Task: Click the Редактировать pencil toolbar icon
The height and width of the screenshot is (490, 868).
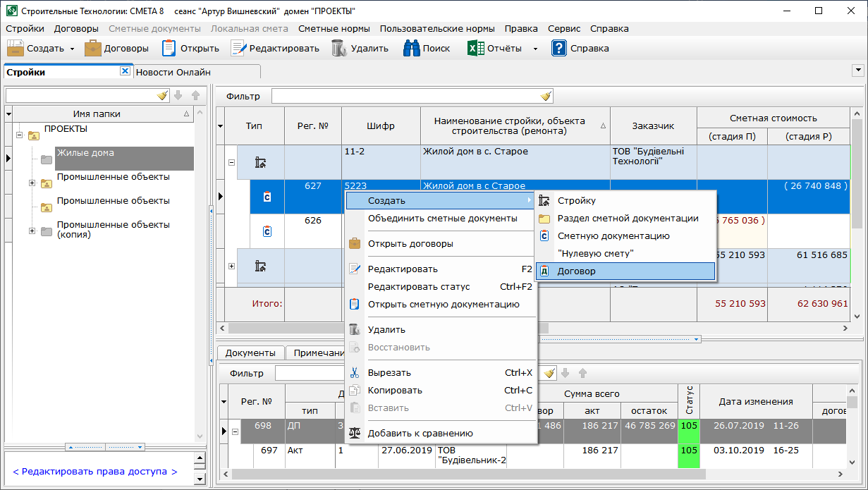Action: click(238, 49)
